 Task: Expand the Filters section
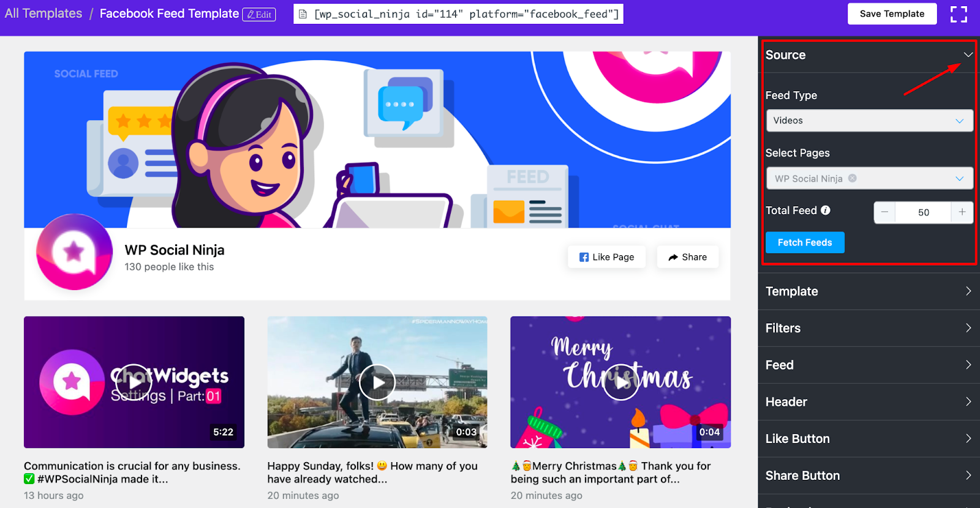pos(869,328)
